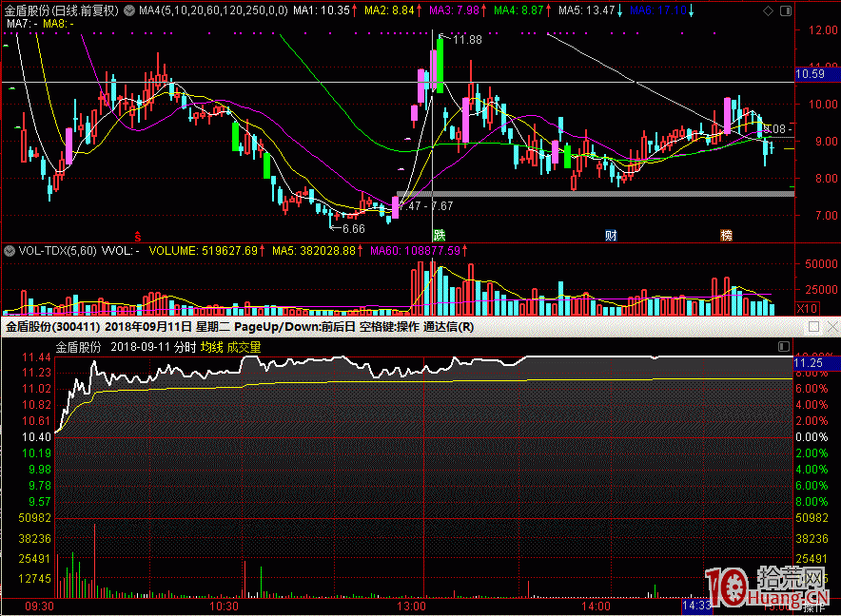Image resolution: width=841 pixels, height=616 pixels.
Task: Click the blue 财 event marker
Action: click(x=610, y=235)
